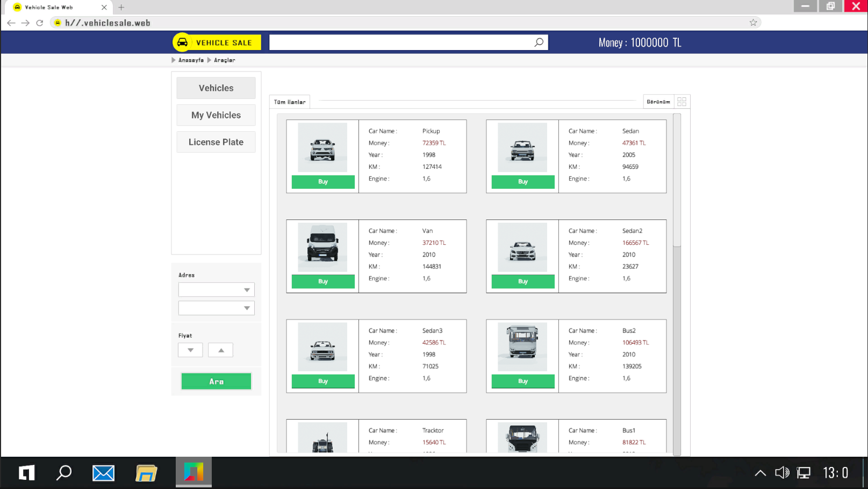Select the Tüm ilanlar tab

point(290,102)
